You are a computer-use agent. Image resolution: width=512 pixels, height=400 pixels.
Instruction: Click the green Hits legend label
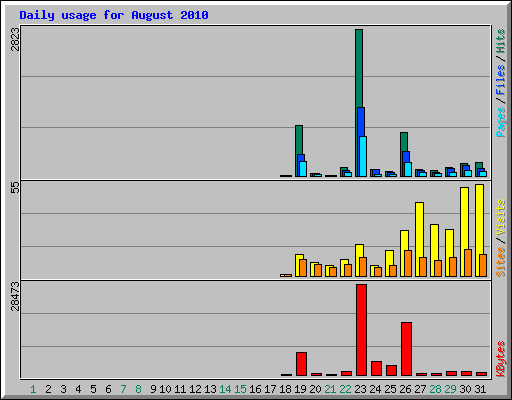[501, 41]
